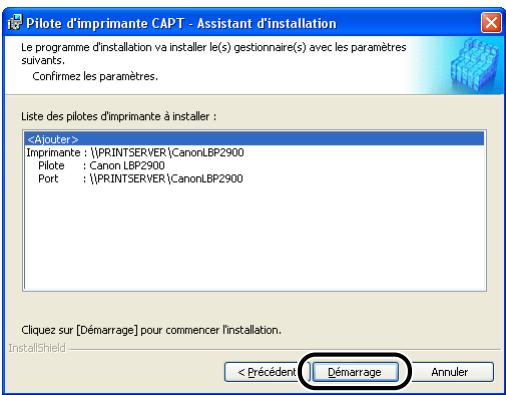Cancel setup with the Annuler button

(x=450, y=372)
